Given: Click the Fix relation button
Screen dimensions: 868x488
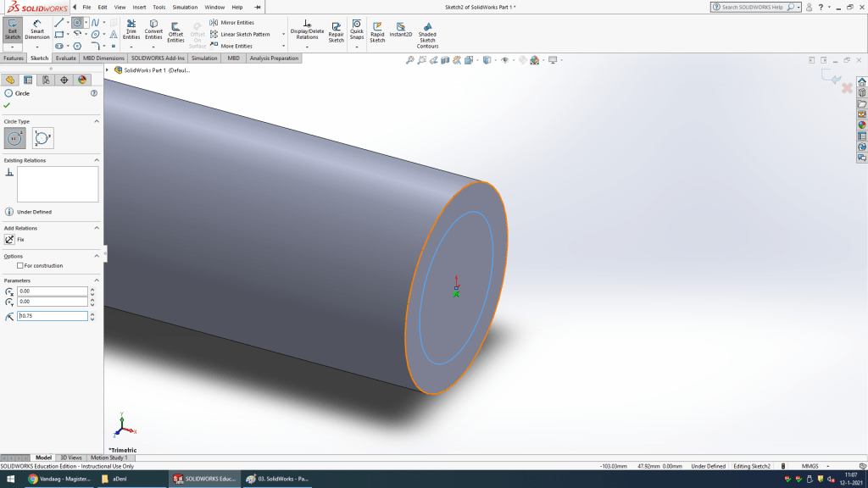Looking at the screenshot, I should click(x=10, y=240).
